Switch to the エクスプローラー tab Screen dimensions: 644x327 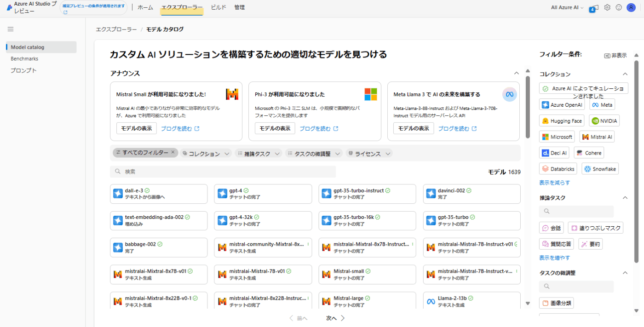pos(182,7)
